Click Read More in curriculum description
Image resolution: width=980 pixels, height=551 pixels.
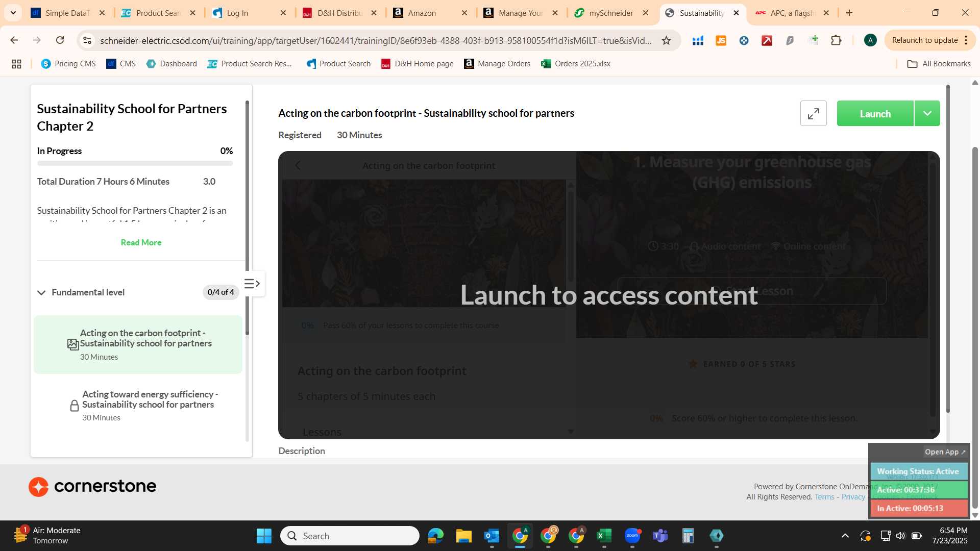click(141, 242)
